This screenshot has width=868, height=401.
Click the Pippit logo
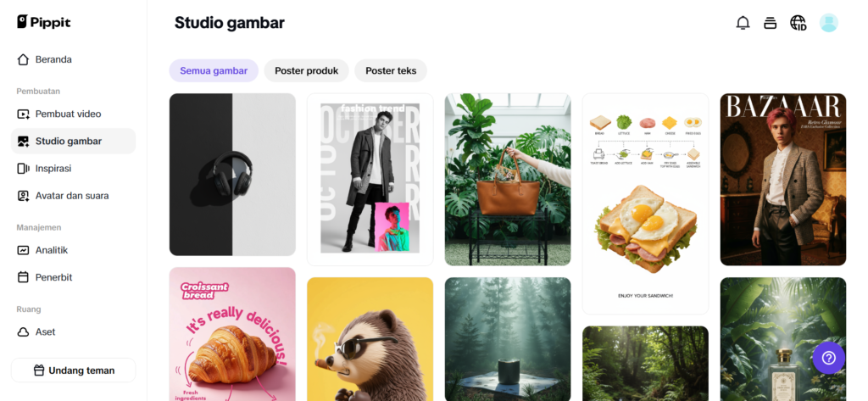click(x=44, y=22)
